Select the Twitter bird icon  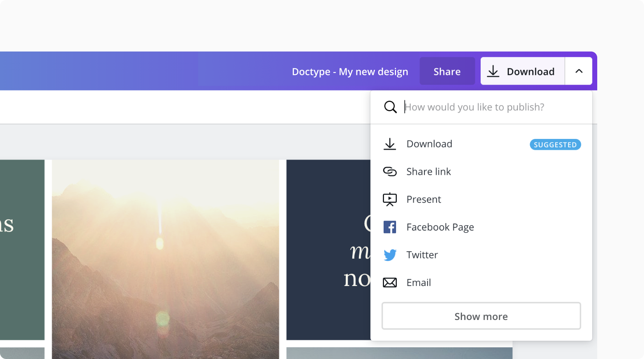coord(390,254)
